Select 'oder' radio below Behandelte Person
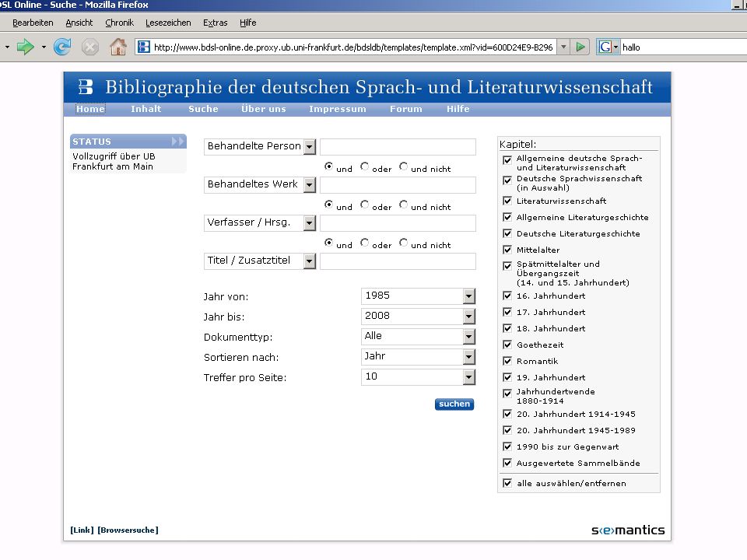Image resolution: width=747 pixels, height=560 pixels. click(x=364, y=166)
